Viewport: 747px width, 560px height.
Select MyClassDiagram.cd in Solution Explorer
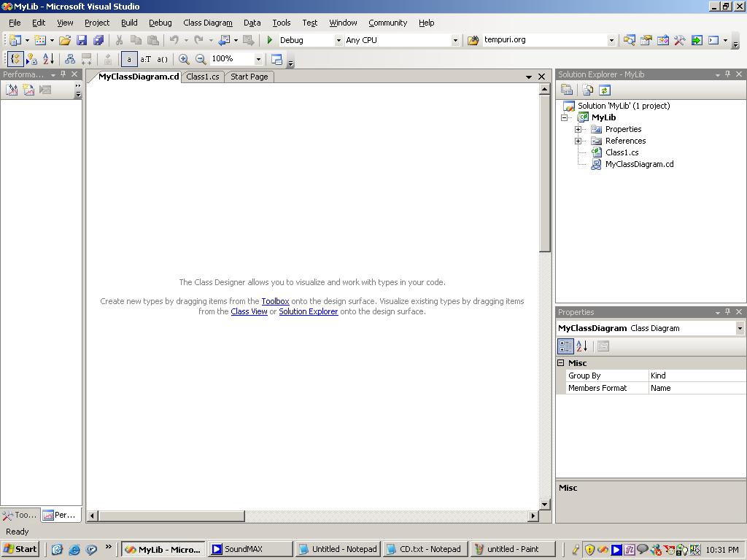(x=639, y=164)
